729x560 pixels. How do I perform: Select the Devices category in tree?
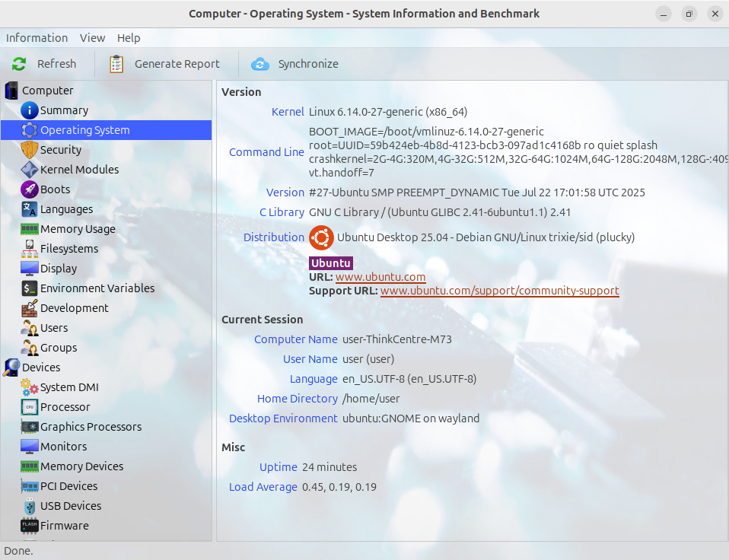tap(41, 367)
